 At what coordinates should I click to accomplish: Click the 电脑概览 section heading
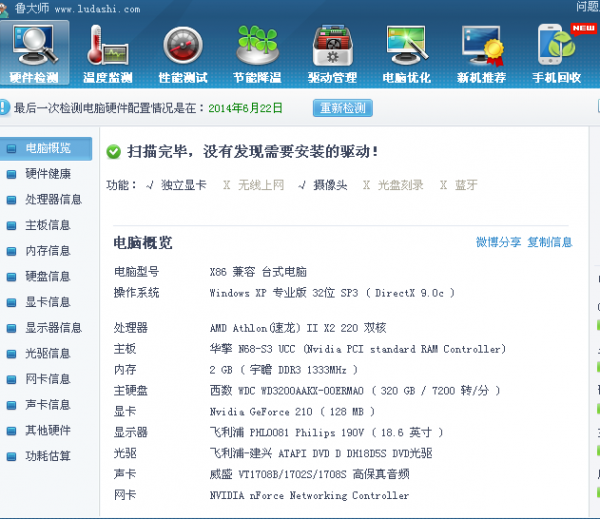(x=143, y=243)
